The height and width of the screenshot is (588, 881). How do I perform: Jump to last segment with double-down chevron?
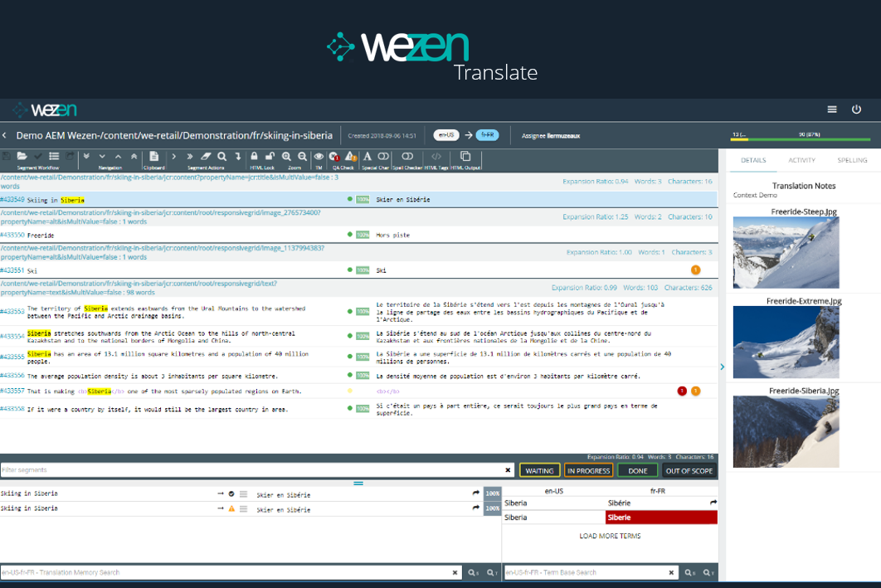coord(86,156)
